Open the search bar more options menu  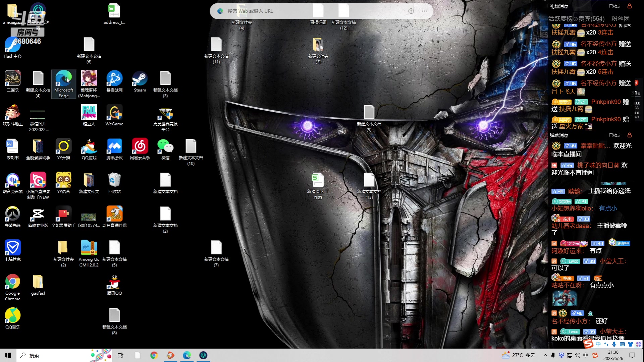point(424,11)
